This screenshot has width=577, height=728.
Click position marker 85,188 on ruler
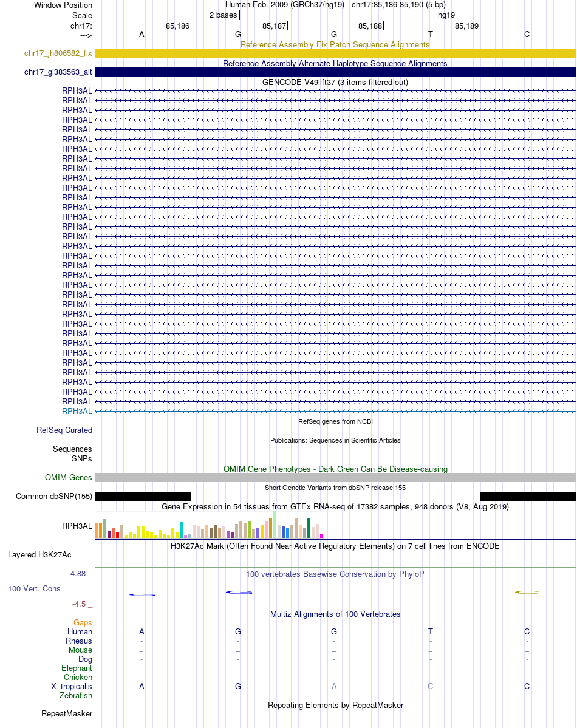coord(370,26)
